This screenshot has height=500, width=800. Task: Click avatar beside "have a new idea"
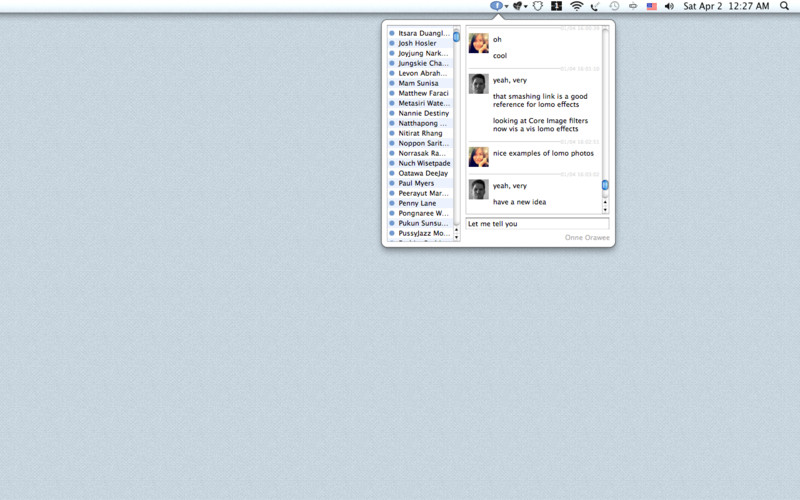[479, 190]
